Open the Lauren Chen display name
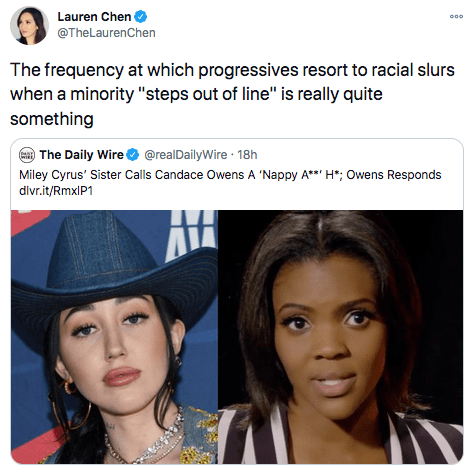This screenshot has width=473, height=473. pos(94,17)
